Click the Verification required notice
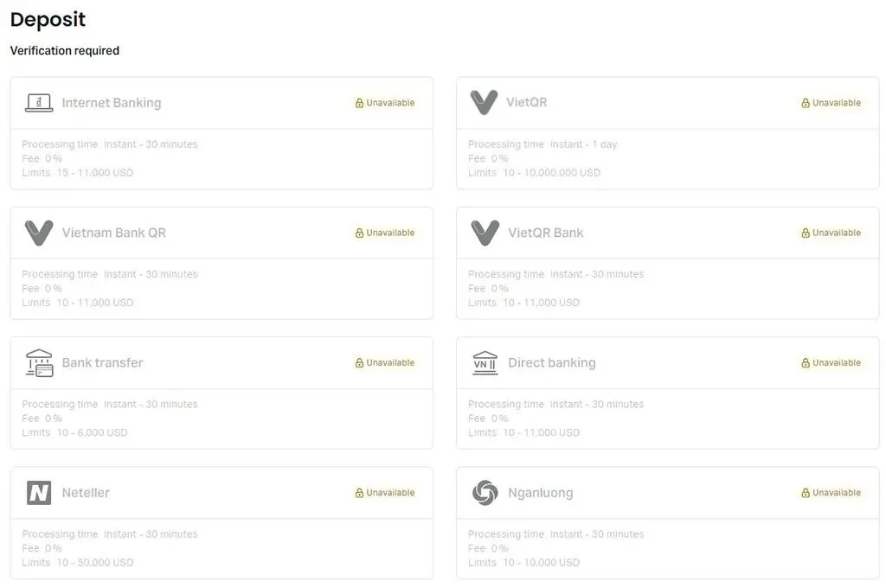 pos(65,51)
